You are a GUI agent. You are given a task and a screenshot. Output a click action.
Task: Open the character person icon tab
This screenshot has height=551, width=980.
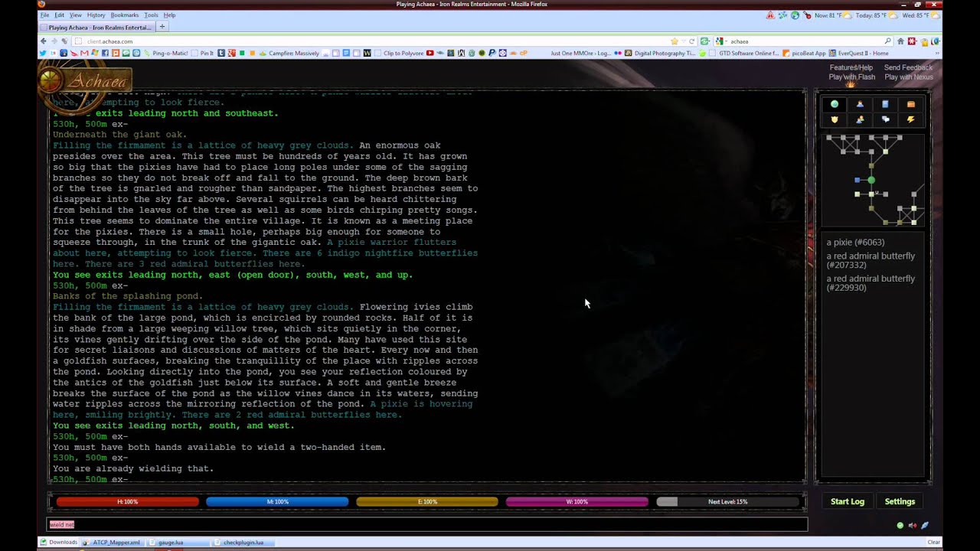point(860,104)
